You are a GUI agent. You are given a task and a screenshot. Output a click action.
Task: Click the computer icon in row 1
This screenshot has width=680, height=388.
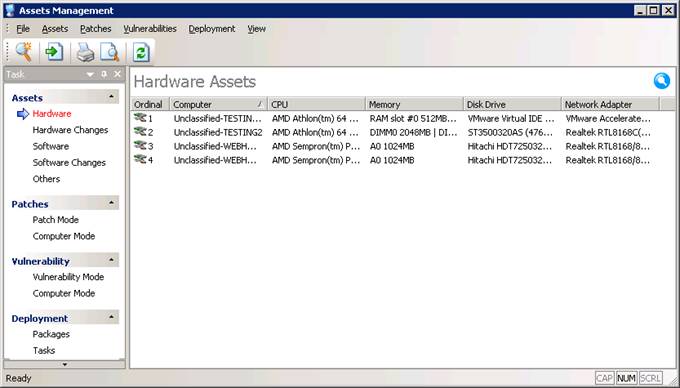(140, 117)
